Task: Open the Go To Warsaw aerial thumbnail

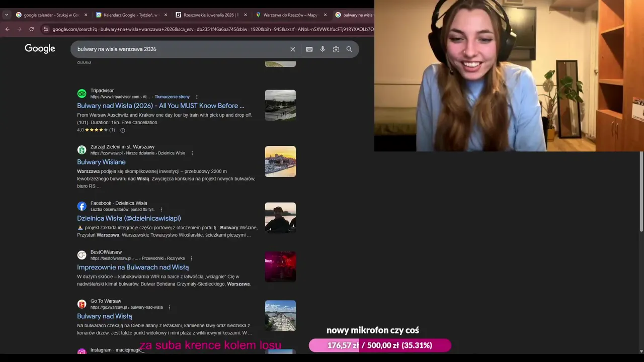Action: pos(280,316)
